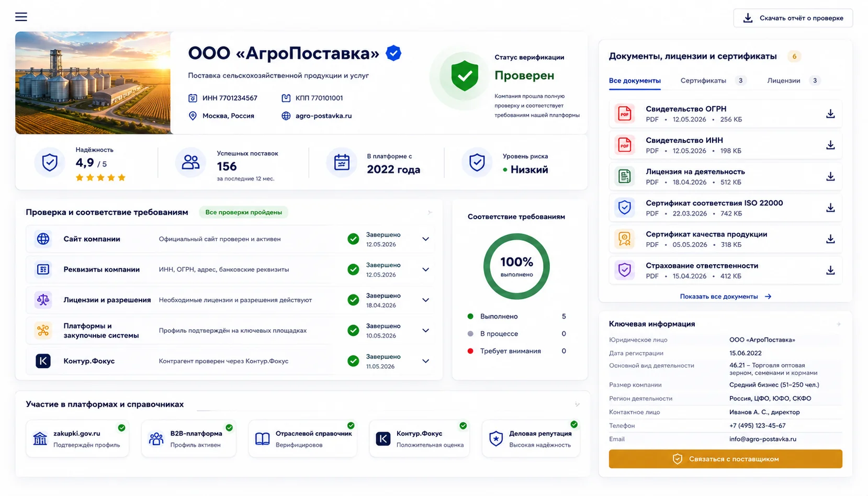868x496 pixels.
Task: Open the hamburger menu
Action: pyautogui.click(x=21, y=17)
